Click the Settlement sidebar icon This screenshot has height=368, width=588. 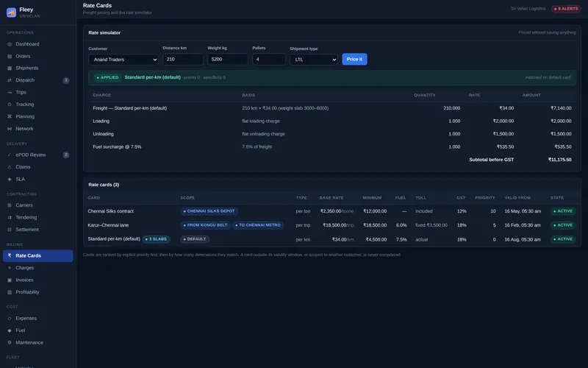(x=10, y=230)
